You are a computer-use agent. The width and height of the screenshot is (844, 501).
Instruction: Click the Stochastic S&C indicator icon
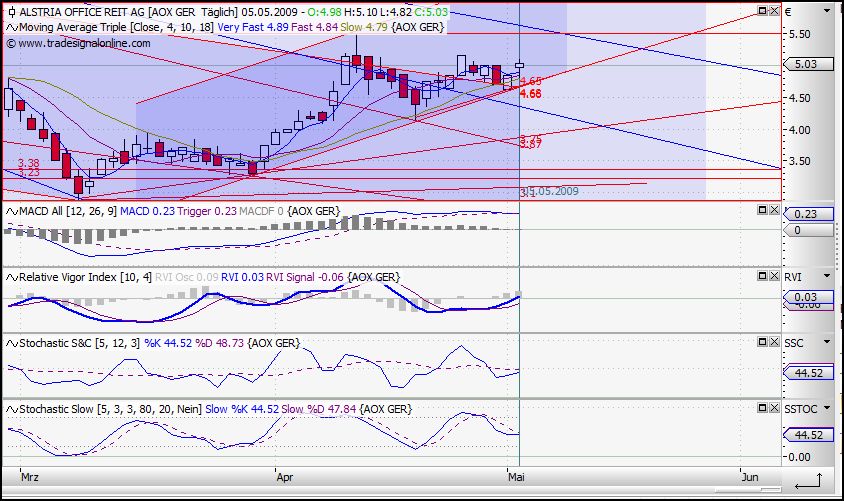pyautogui.click(x=12, y=343)
